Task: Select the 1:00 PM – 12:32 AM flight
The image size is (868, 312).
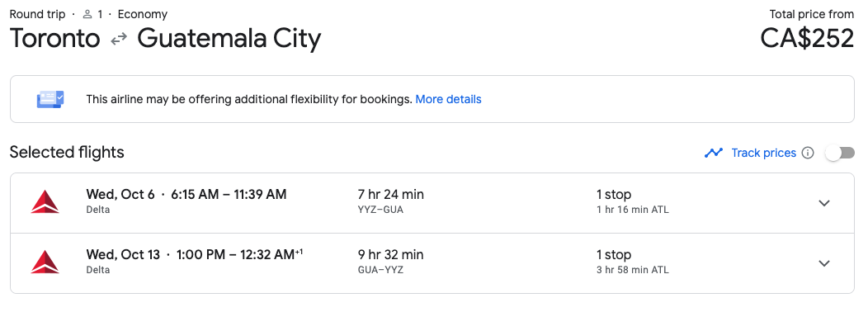Action: (x=432, y=263)
